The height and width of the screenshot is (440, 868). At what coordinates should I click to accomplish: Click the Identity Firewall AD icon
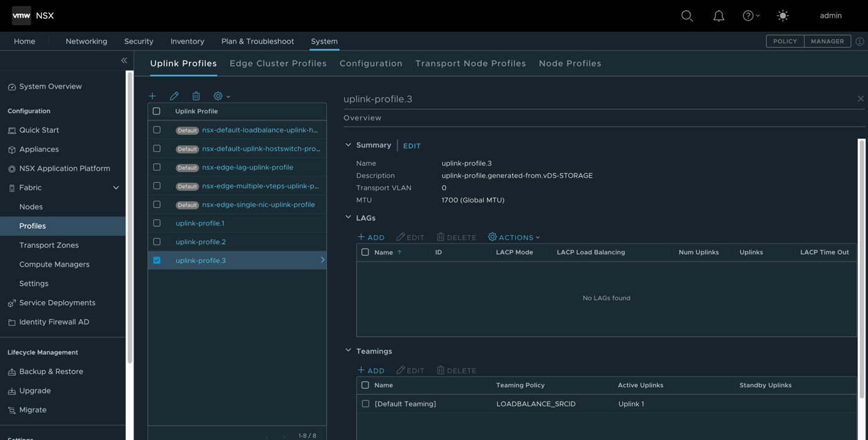coord(12,322)
